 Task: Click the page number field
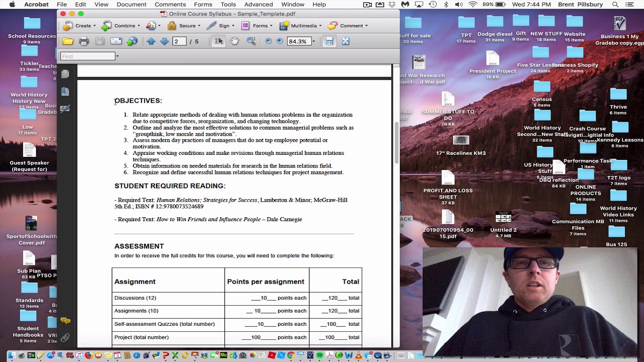pos(179,41)
